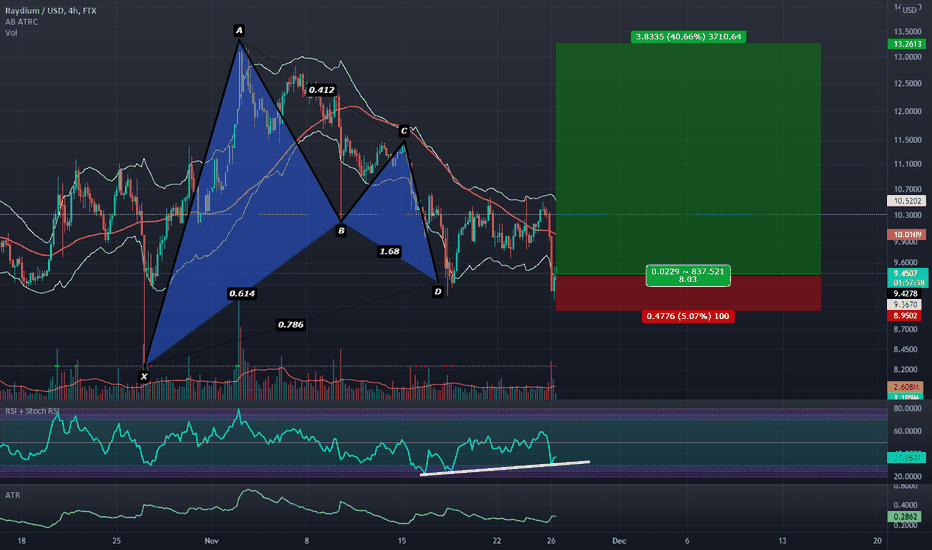Click date 15 on the time axis
Image resolution: width=932 pixels, height=550 pixels.
point(402,540)
